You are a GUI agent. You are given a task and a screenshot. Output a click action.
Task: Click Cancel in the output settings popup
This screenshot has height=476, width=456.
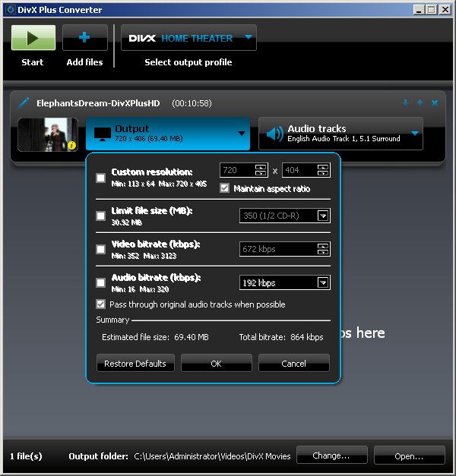tap(294, 363)
